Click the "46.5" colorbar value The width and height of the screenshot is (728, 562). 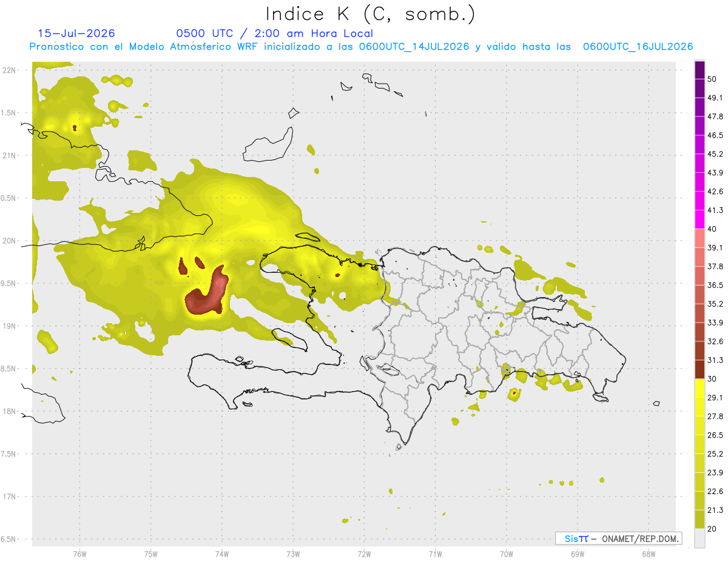point(715,135)
